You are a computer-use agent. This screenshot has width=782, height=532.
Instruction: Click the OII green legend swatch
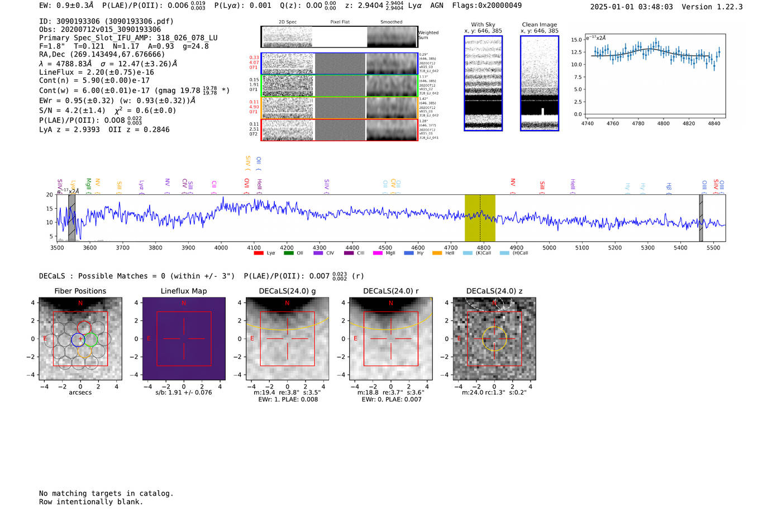click(x=288, y=253)
